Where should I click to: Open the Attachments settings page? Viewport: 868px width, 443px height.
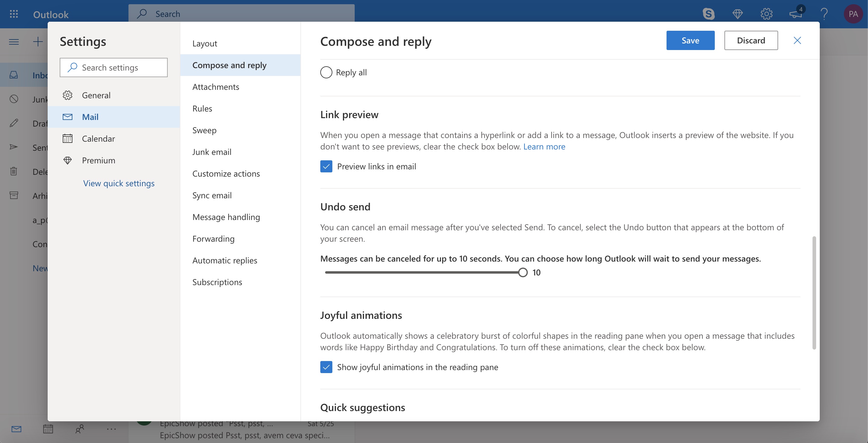coord(240,87)
